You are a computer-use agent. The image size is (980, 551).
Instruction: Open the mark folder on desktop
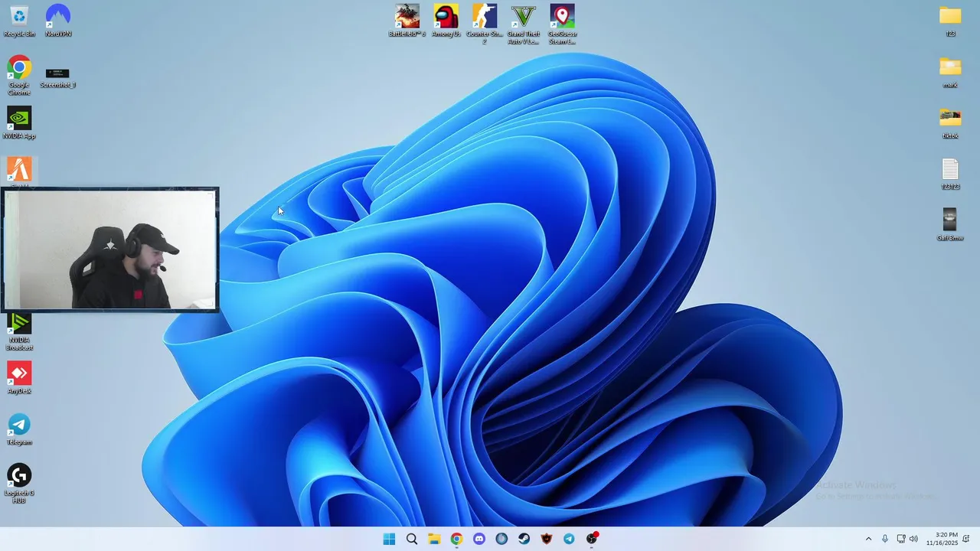tap(950, 73)
